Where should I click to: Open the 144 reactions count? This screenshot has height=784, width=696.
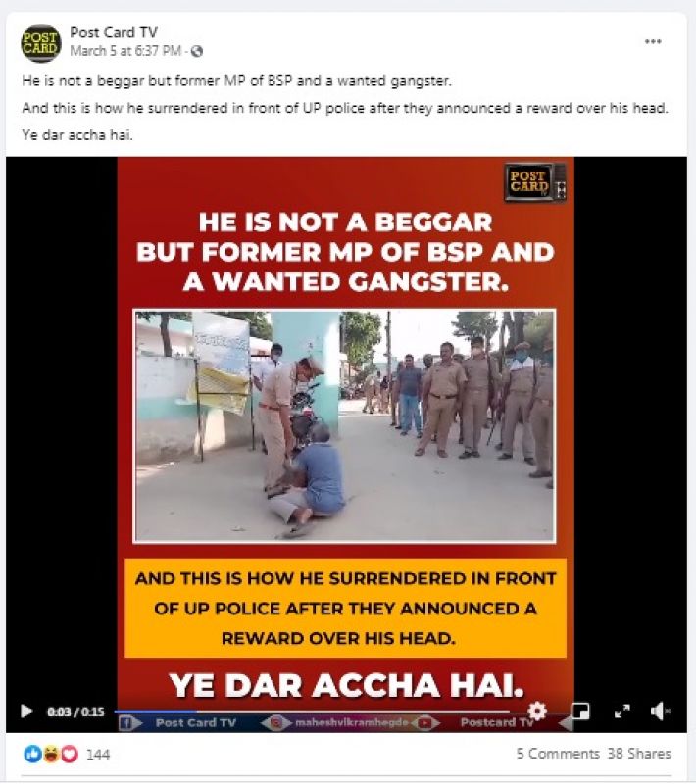click(98, 755)
